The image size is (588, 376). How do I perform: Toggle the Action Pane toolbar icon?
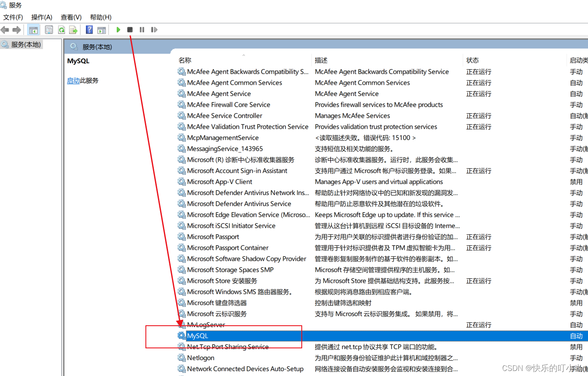pos(101,30)
